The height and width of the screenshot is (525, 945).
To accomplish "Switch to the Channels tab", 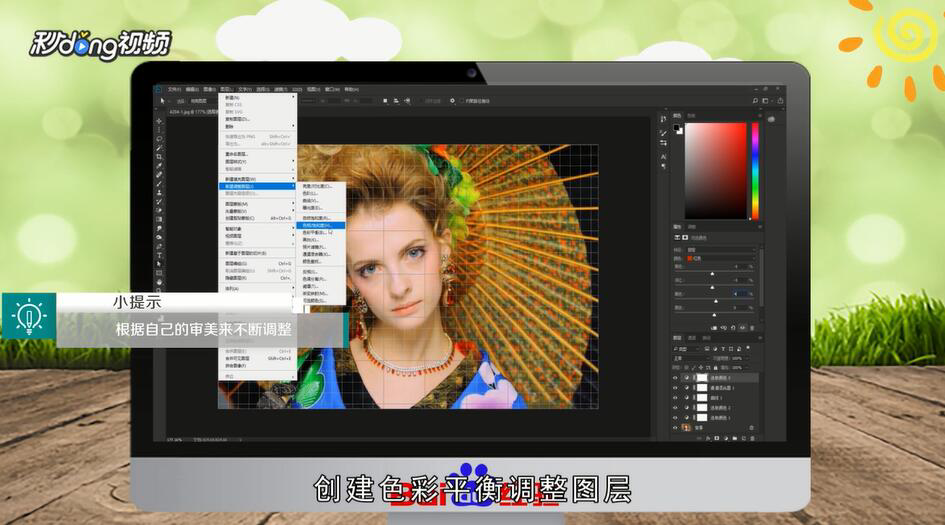I will click(x=691, y=338).
